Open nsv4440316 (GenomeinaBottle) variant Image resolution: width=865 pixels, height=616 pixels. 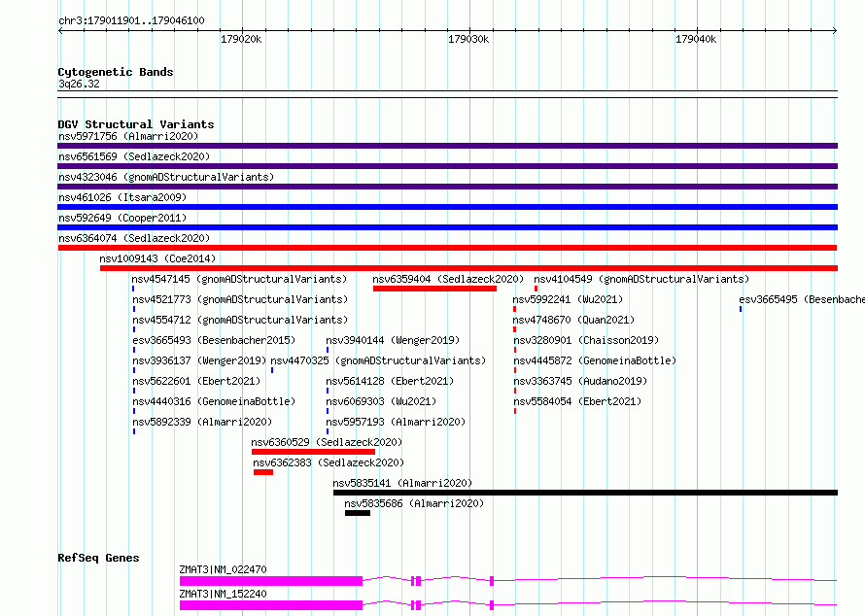214,401
